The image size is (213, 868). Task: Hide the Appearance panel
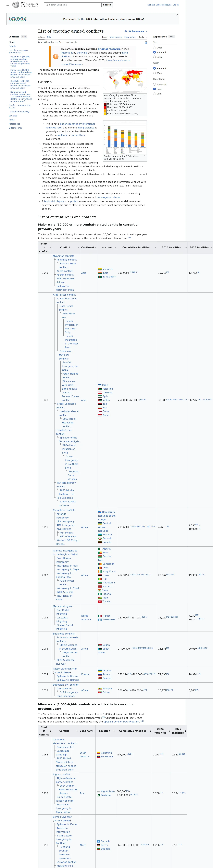(x=172, y=37)
